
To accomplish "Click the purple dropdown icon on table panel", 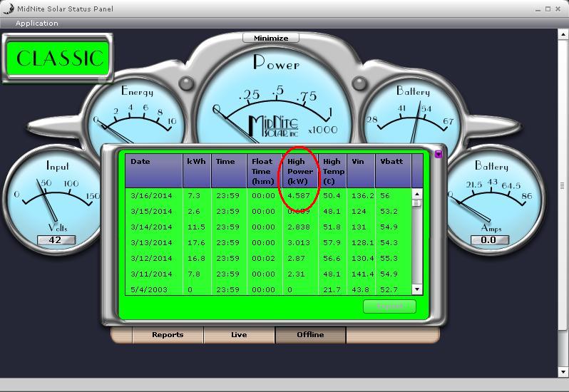I will [x=439, y=154].
